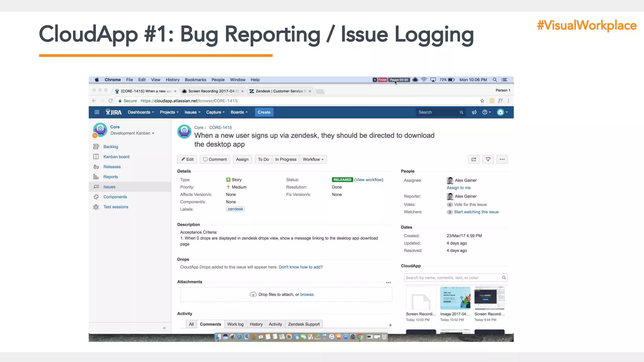
Task: Click the CloudApp search by name field
Action: 456,278
